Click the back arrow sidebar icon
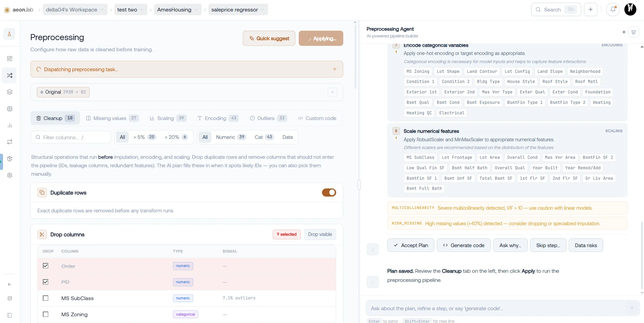Image resolution: width=644 pixels, height=323 pixels. (x=10, y=284)
